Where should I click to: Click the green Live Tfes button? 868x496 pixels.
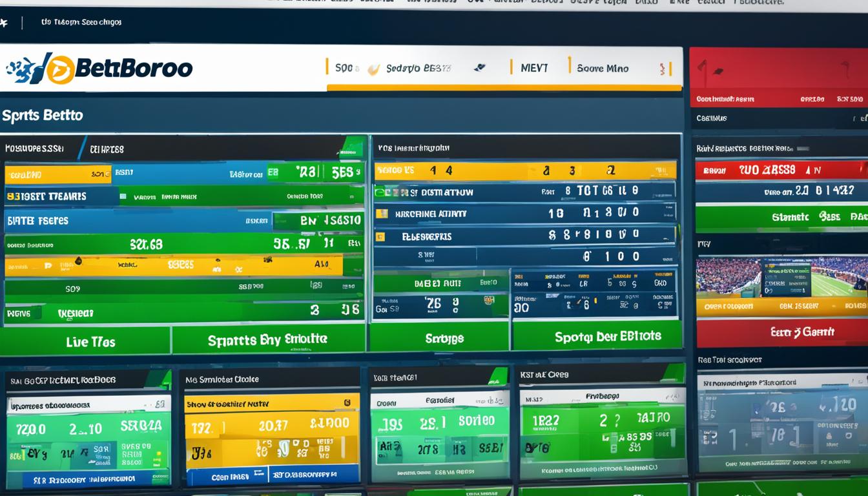pyautogui.click(x=85, y=342)
